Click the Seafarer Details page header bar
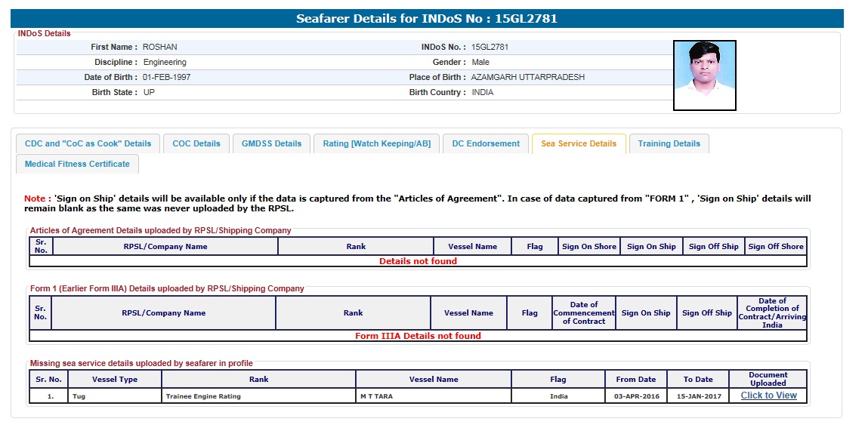The height and width of the screenshot is (434, 868). [x=426, y=19]
